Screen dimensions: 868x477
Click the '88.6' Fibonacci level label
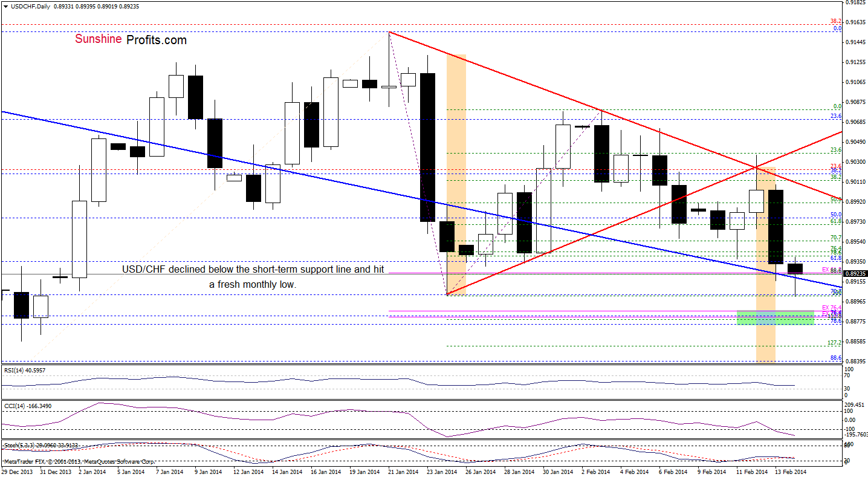click(x=837, y=358)
